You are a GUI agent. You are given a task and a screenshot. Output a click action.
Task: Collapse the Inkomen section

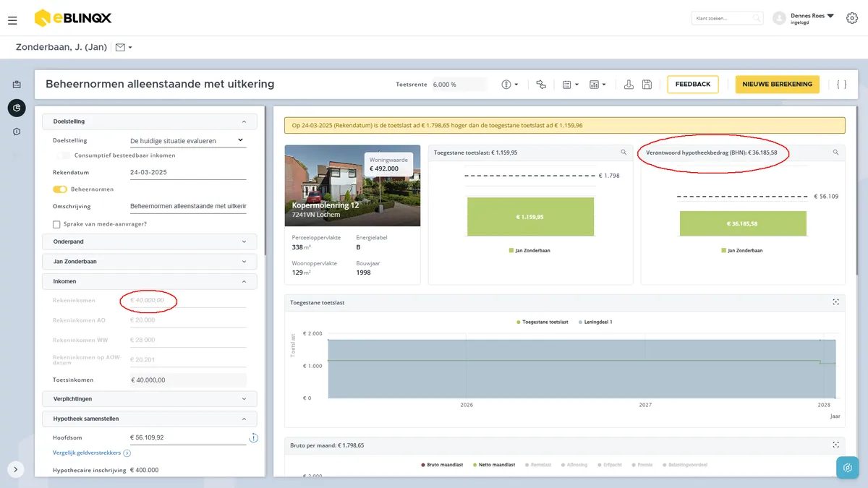(x=150, y=281)
